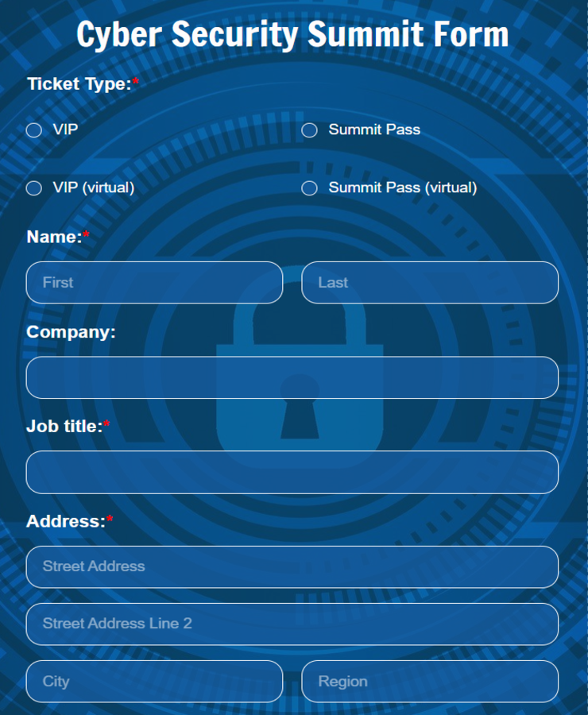588x715 pixels.
Task: Click inside the Company text box
Action: [x=292, y=377]
